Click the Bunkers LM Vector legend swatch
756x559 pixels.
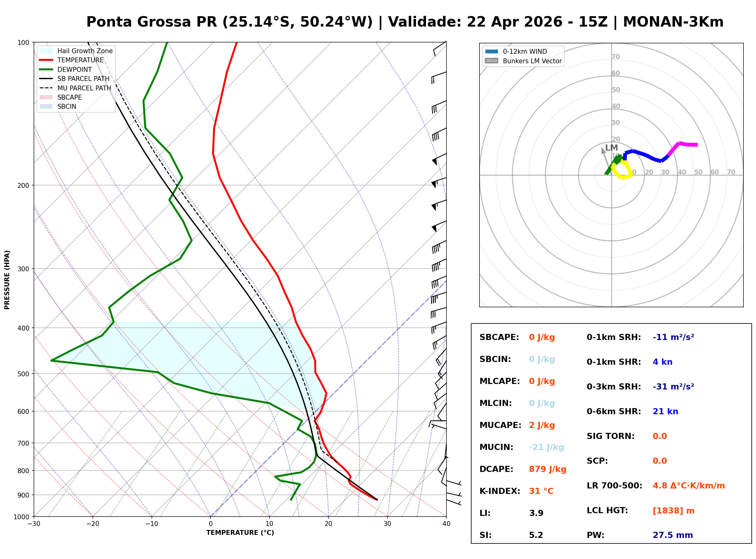(492, 61)
